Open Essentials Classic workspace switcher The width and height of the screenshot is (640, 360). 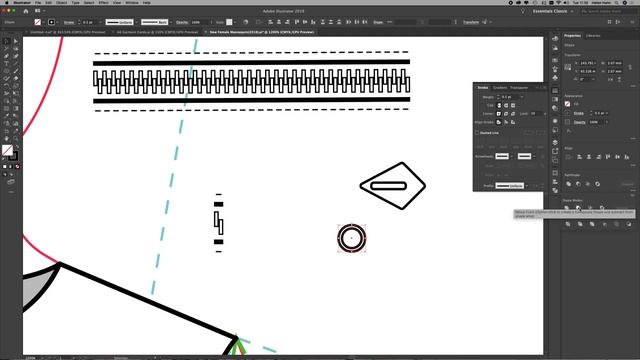point(553,11)
